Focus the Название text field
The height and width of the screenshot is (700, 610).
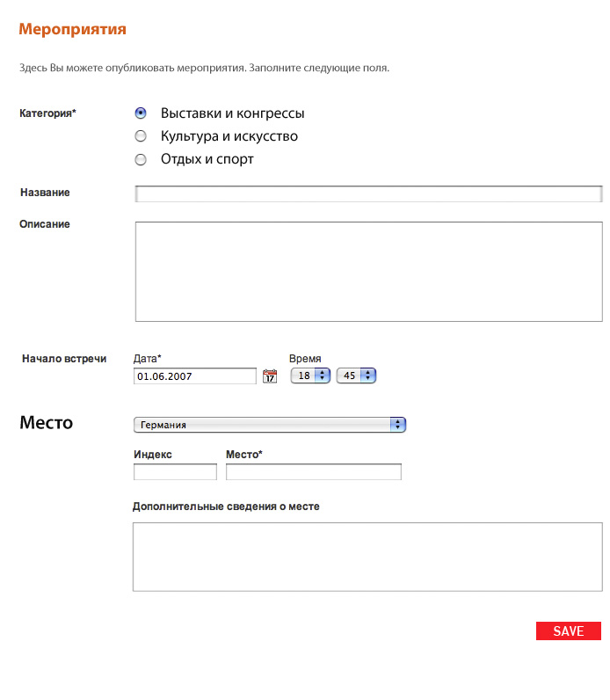pos(368,194)
